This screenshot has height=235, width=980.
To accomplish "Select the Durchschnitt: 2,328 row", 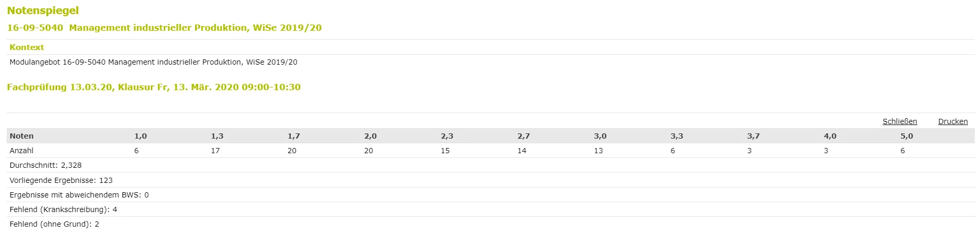I will pyautogui.click(x=491, y=165).
